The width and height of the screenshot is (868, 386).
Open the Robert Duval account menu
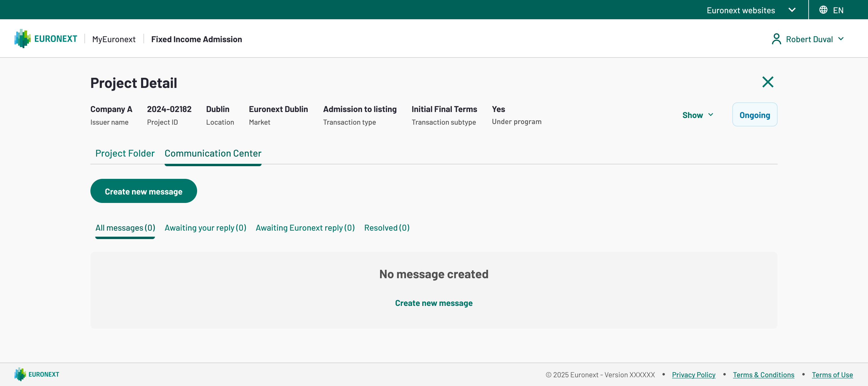coord(809,39)
